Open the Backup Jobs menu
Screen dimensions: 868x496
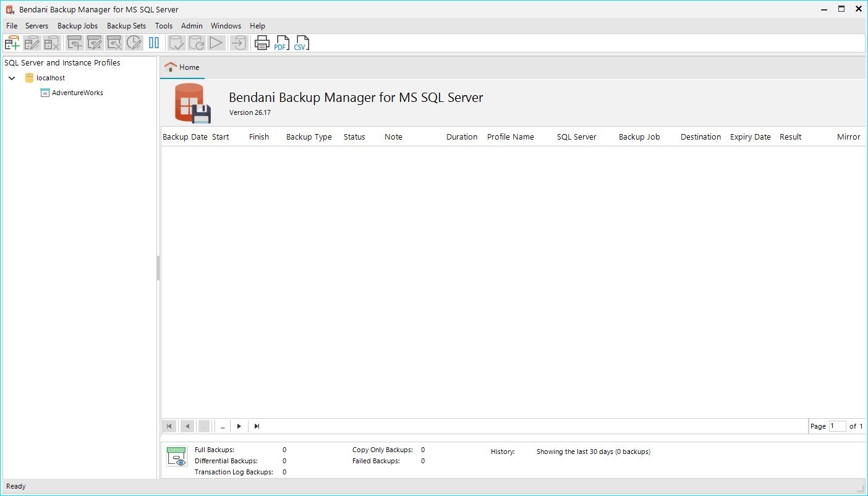tap(78, 26)
